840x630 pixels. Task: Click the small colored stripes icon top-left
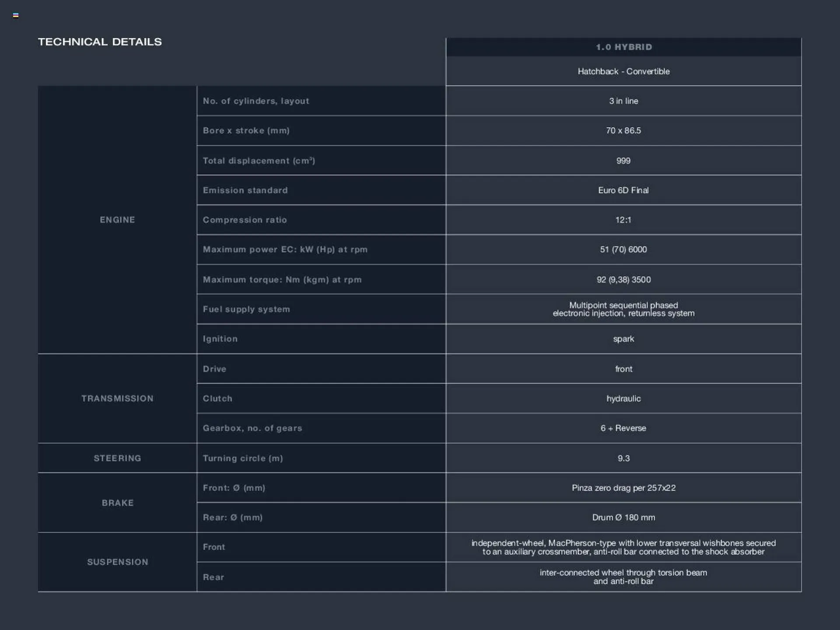(16, 15)
